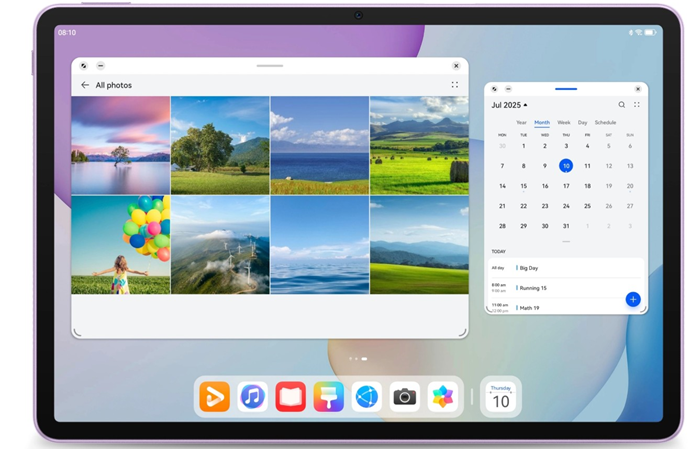Collapse the calendar month grid handle

pos(566,241)
